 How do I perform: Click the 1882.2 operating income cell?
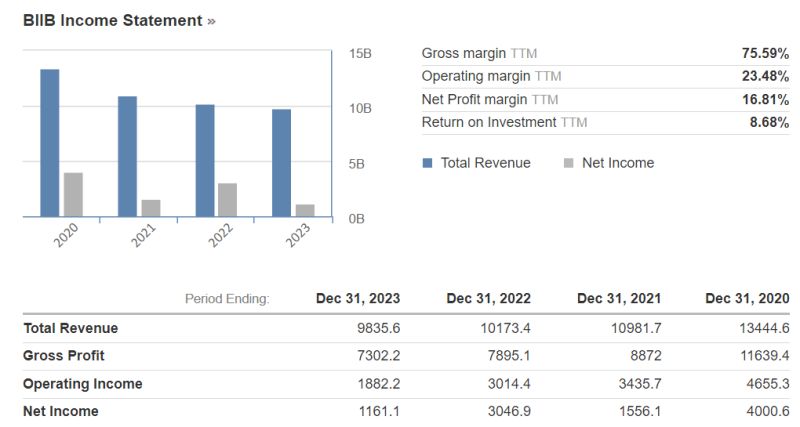(x=379, y=384)
